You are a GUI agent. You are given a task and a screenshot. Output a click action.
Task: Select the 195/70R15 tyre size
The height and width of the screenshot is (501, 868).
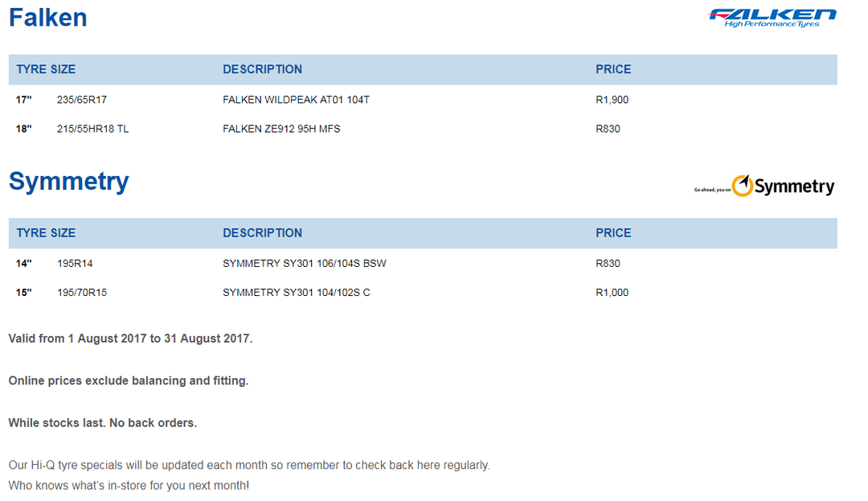(x=82, y=292)
